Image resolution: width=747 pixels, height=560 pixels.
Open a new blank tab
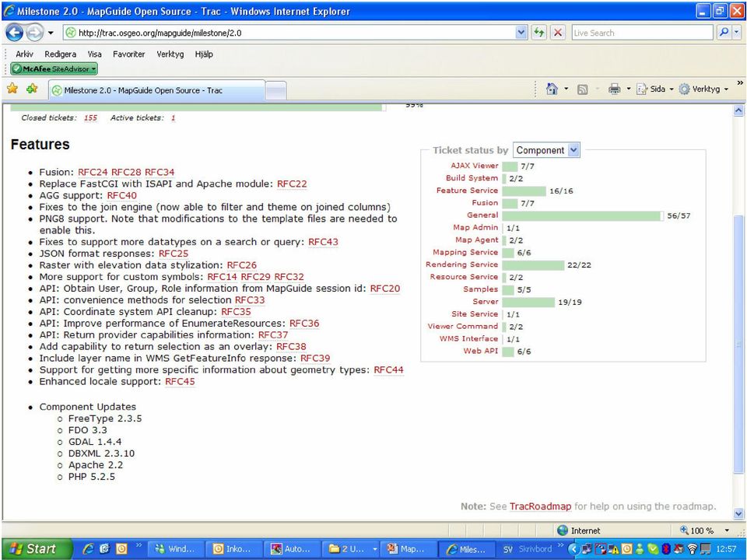(275, 90)
